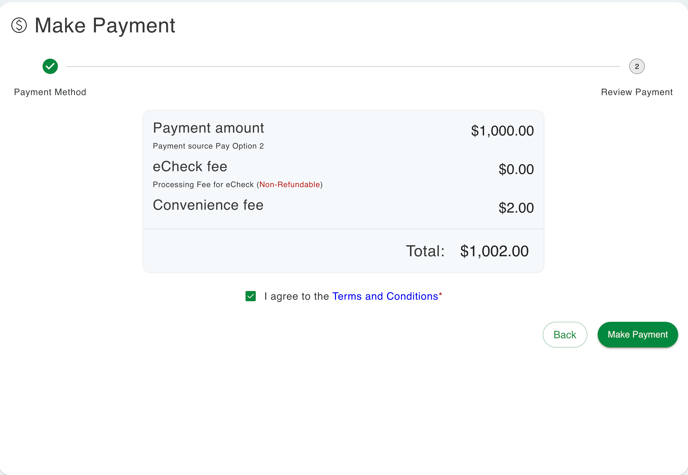The image size is (688, 475).
Task: Click the dollar icon beside Make Payment heading
Action: [x=19, y=26]
